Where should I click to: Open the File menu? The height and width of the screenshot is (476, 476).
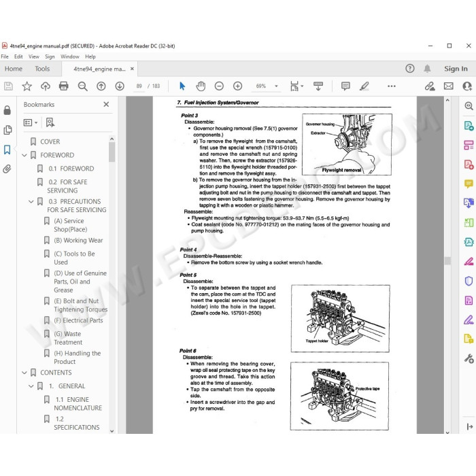point(5,56)
